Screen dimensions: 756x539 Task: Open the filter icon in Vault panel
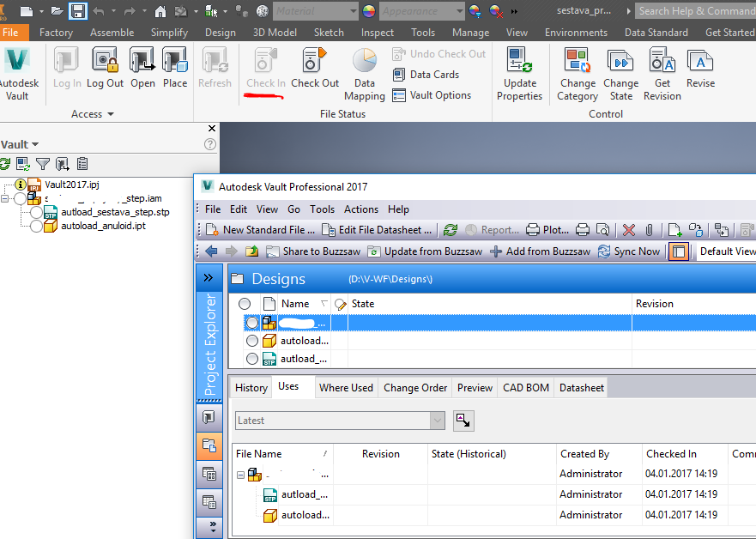(x=42, y=163)
